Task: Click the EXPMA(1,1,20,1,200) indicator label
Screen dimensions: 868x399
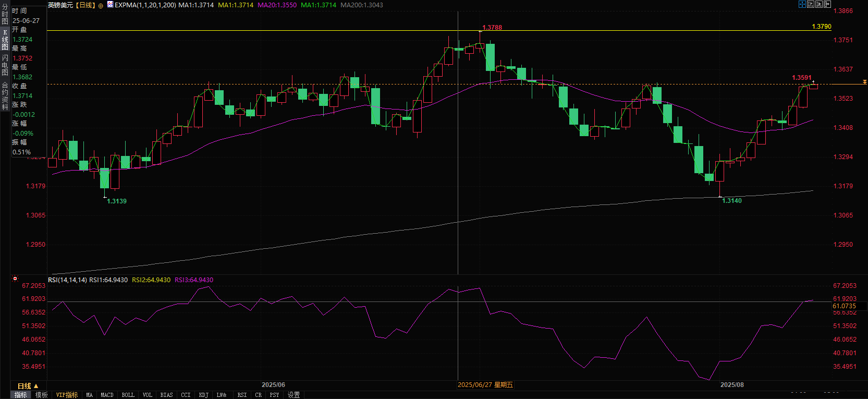Action: click(145, 5)
